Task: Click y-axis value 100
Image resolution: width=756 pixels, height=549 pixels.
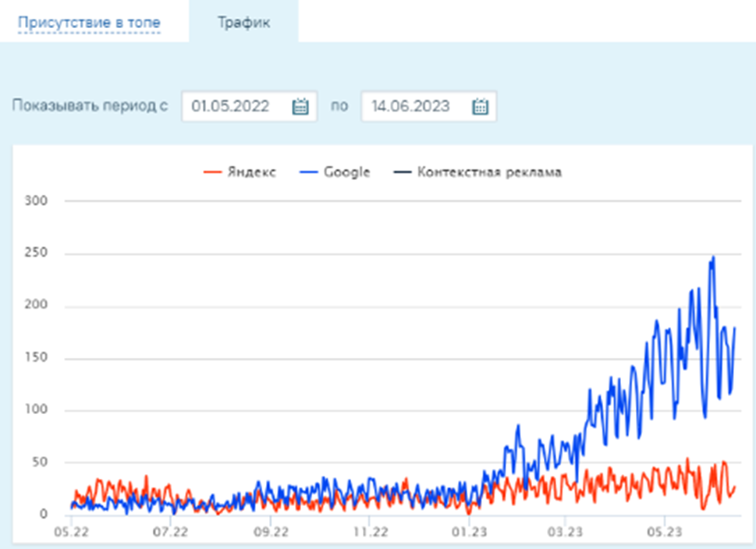Action: point(36,409)
